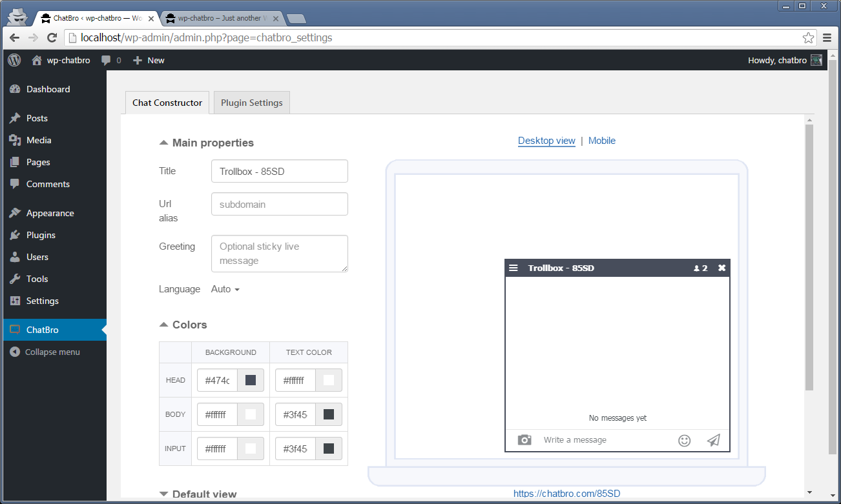Viewport: 841px width, 504px height.
Task: Switch to Desktop view preview
Action: [546, 141]
